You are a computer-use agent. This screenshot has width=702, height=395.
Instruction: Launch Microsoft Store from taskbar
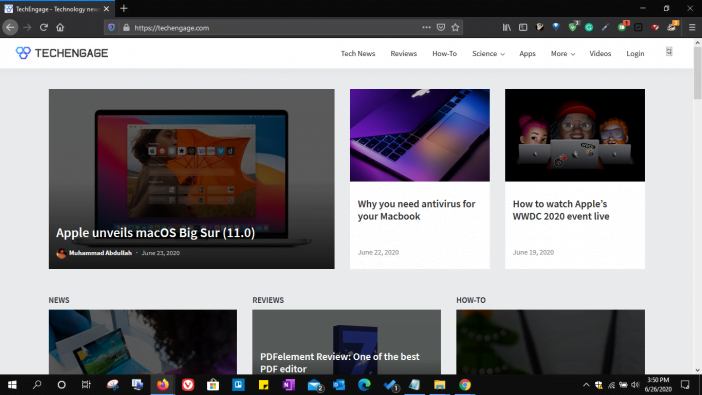coord(213,385)
